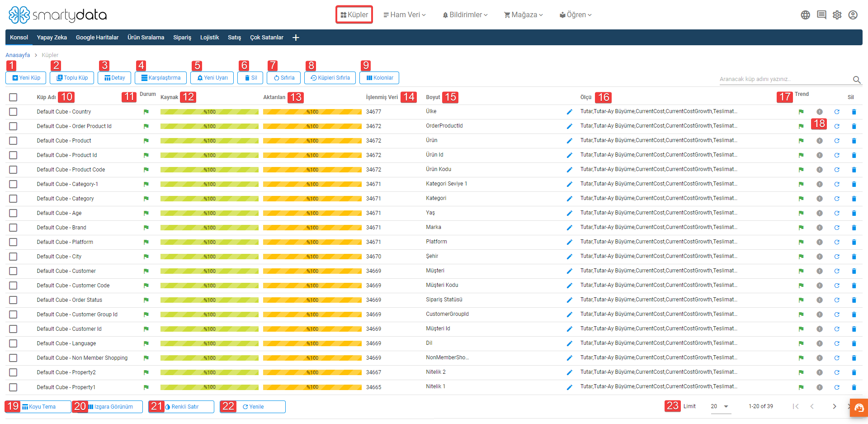Open info icon for Default Cube - Platform
Screen dimensions: 868x424
(820, 242)
